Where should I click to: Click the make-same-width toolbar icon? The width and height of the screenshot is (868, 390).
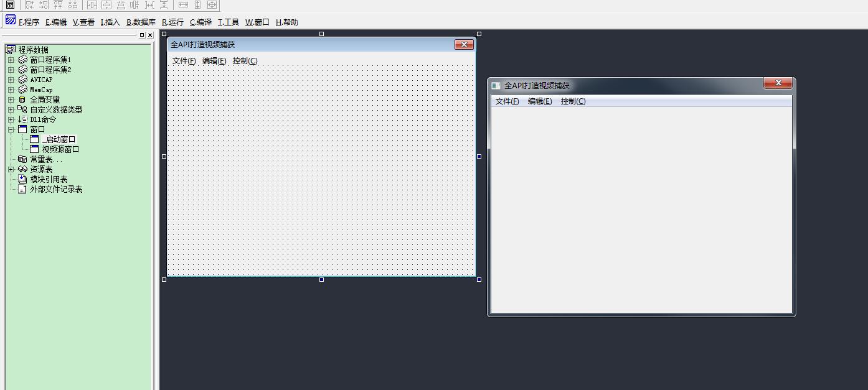[183, 5]
